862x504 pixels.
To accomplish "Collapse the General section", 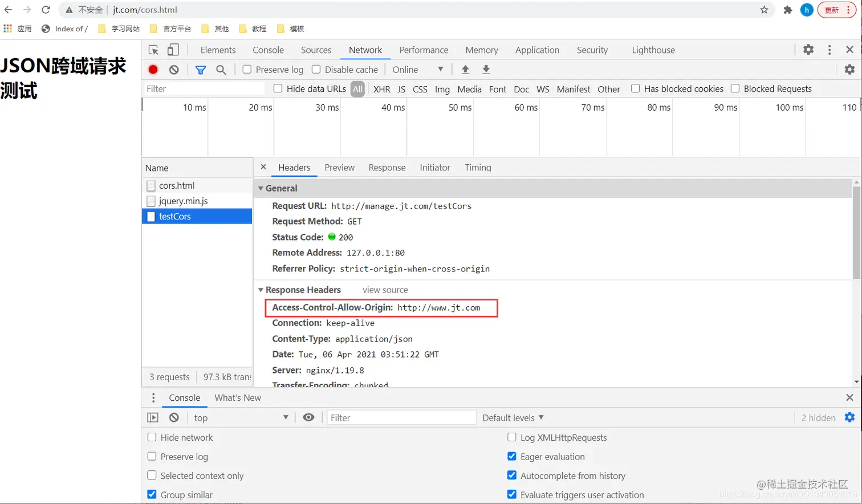I will click(261, 188).
